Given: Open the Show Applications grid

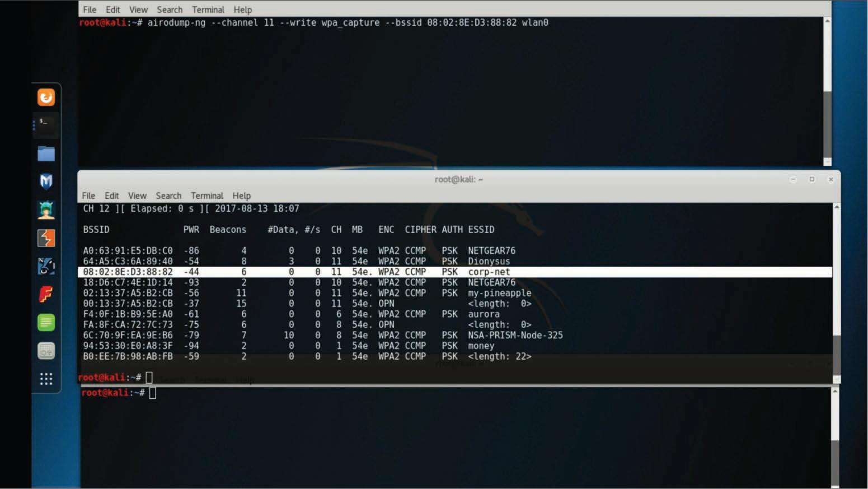Looking at the screenshot, I should click(46, 379).
